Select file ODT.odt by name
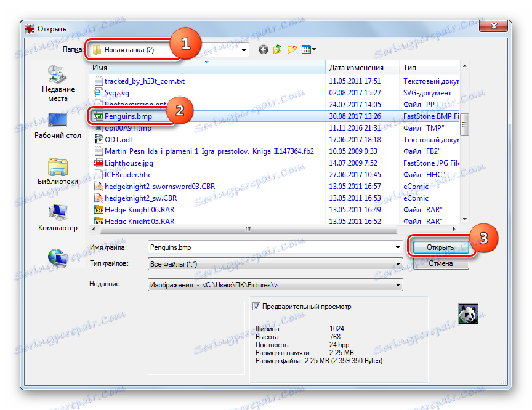Viewport: 532px width, 410px height. [118, 139]
